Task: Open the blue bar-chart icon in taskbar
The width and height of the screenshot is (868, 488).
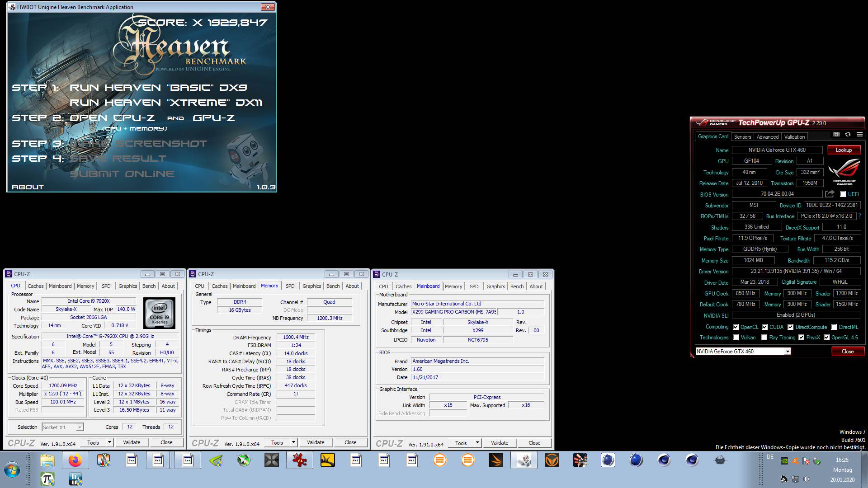Action: click(75, 479)
